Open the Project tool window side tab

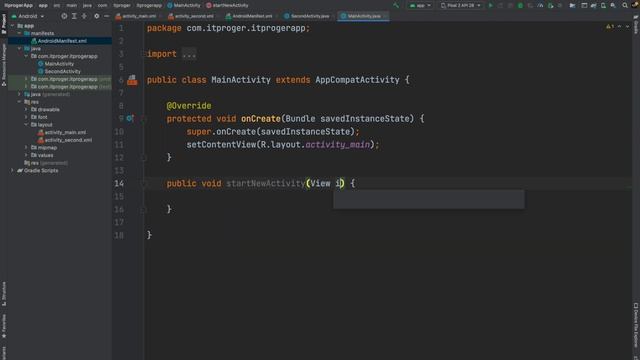tap(4, 24)
